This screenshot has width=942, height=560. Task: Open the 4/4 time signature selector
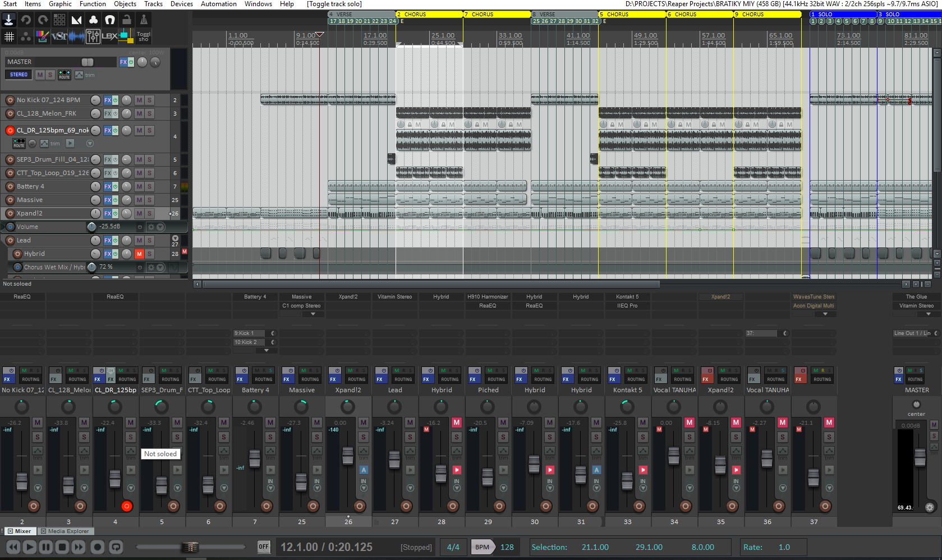pos(453,547)
